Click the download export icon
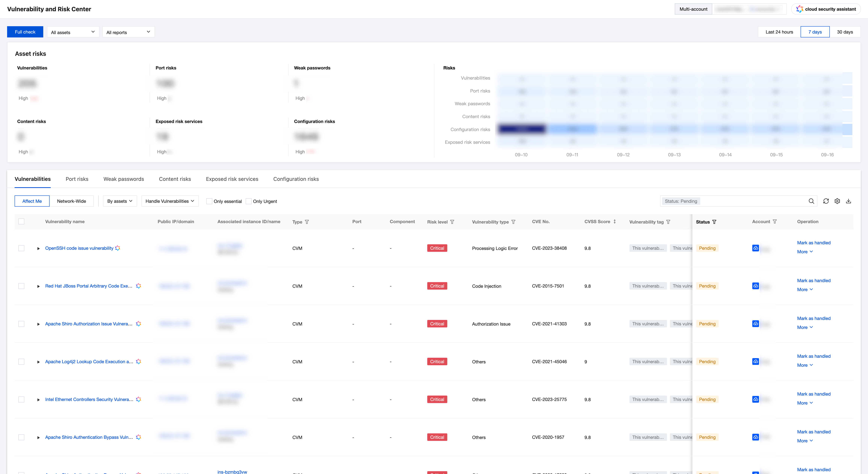Image resolution: width=868 pixels, height=474 pixels. 849,201
